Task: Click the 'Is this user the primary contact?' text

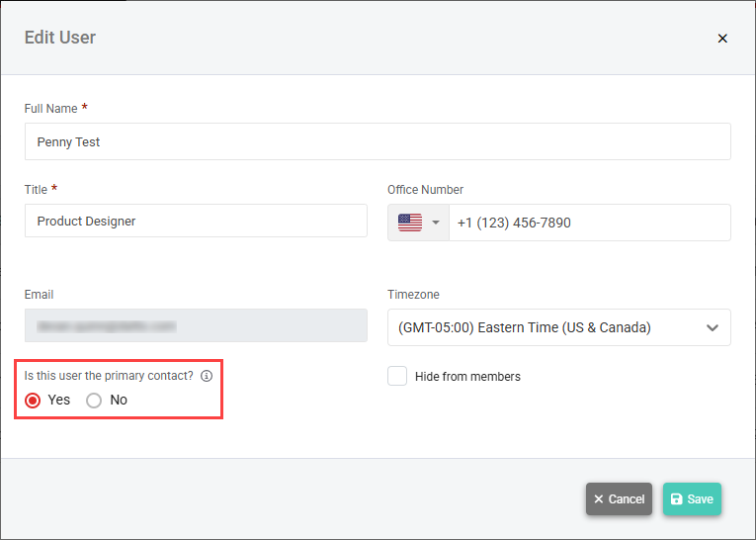Action: (x=108, y=377)
